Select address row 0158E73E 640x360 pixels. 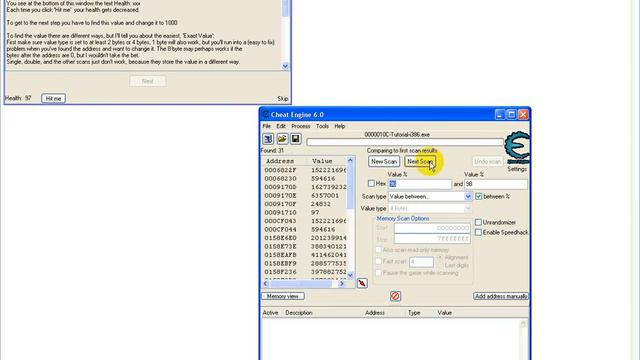point(304,247)
